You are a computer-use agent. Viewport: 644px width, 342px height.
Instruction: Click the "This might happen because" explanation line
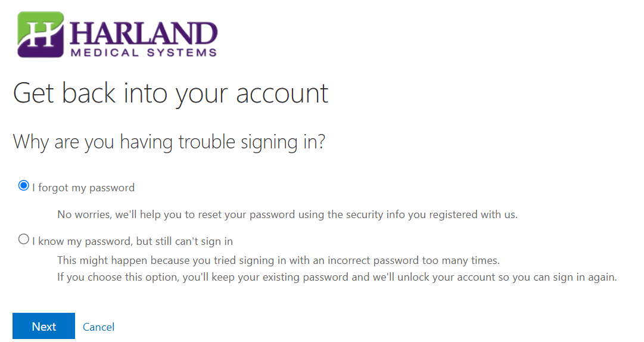click(x=278, y=260)
